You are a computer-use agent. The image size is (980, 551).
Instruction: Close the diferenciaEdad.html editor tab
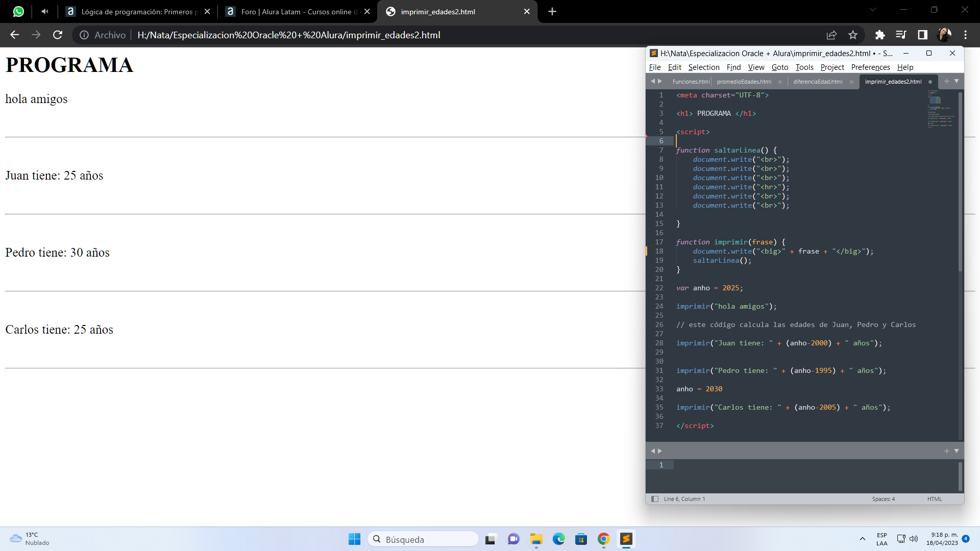coord(851,82)
